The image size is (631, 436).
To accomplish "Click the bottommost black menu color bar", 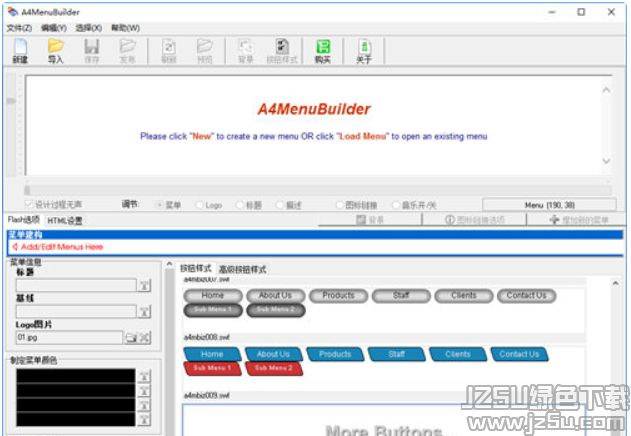I will point(76,419).
